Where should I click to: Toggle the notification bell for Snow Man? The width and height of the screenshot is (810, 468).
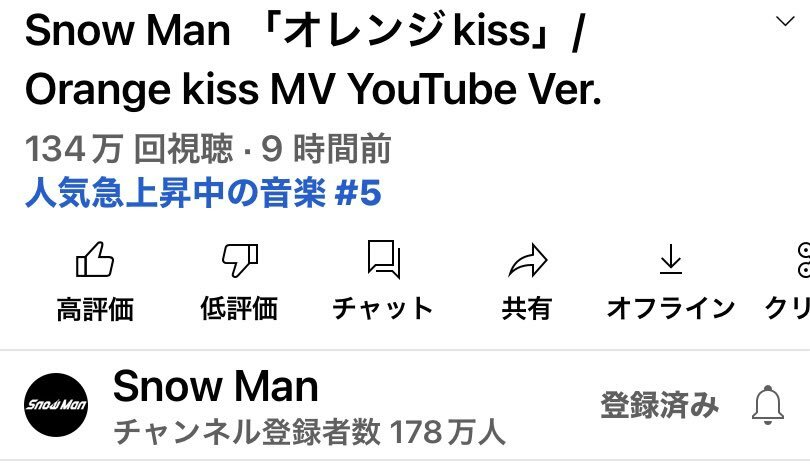(x=768, y=404)
